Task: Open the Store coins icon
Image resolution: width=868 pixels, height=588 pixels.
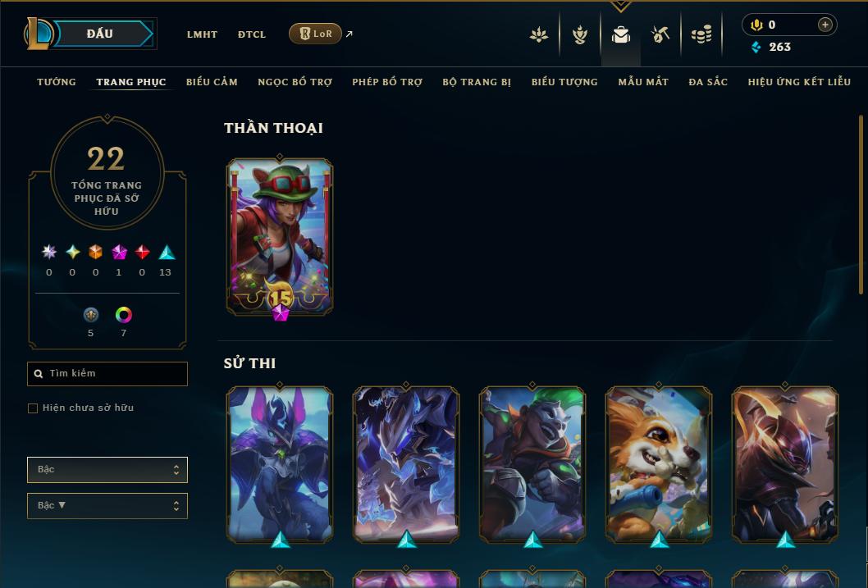Action: [x=701, y=34]
